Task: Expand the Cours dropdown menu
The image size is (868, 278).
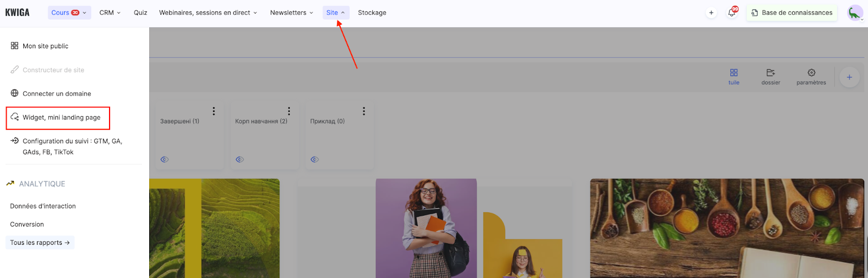Action: click(x=69, y=12)
